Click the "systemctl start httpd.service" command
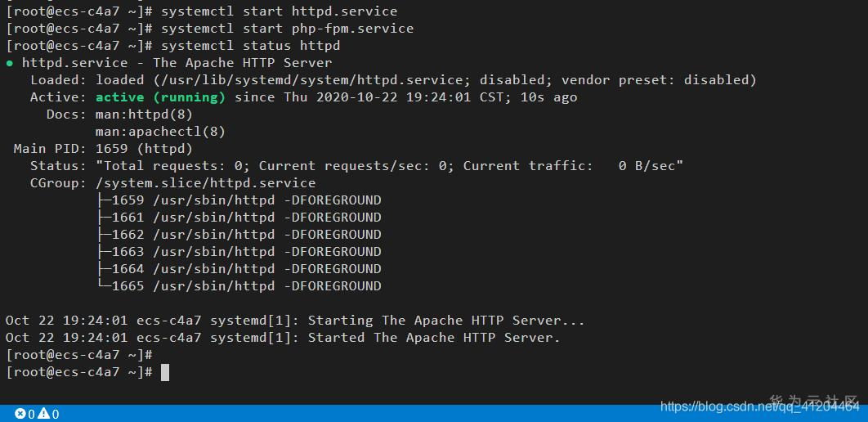The image size is (868, 422). [279, 11]
